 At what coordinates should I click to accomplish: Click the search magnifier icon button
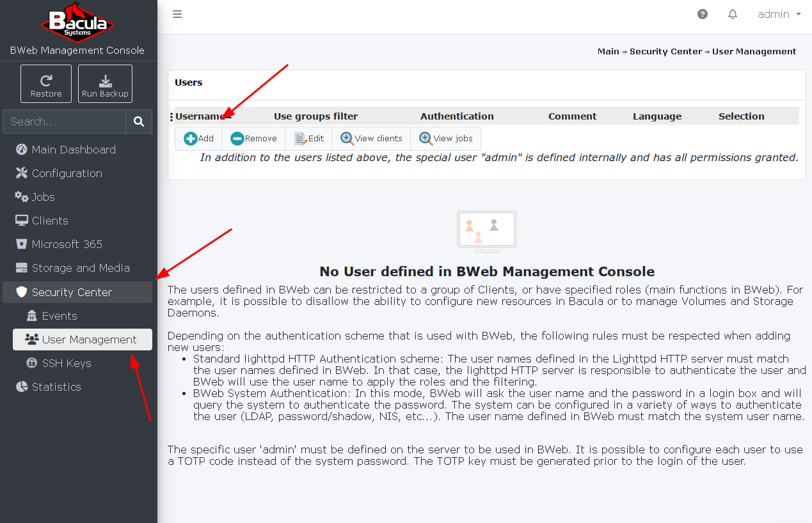[x=139, y=121]
